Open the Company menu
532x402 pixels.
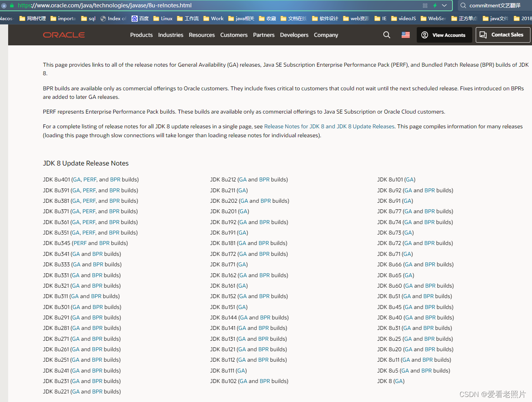pyautogui.click(x=326, y=35)
